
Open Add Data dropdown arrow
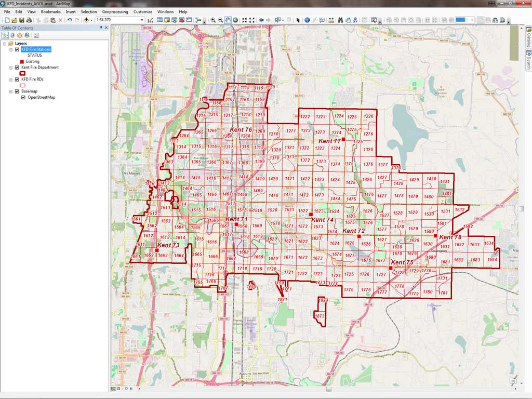point(91,20)
